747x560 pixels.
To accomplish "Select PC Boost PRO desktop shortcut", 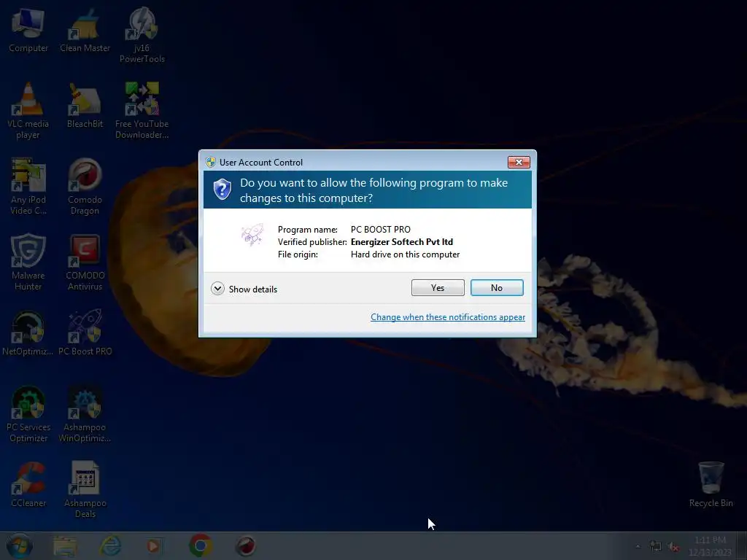I will [x=85, y=332].
